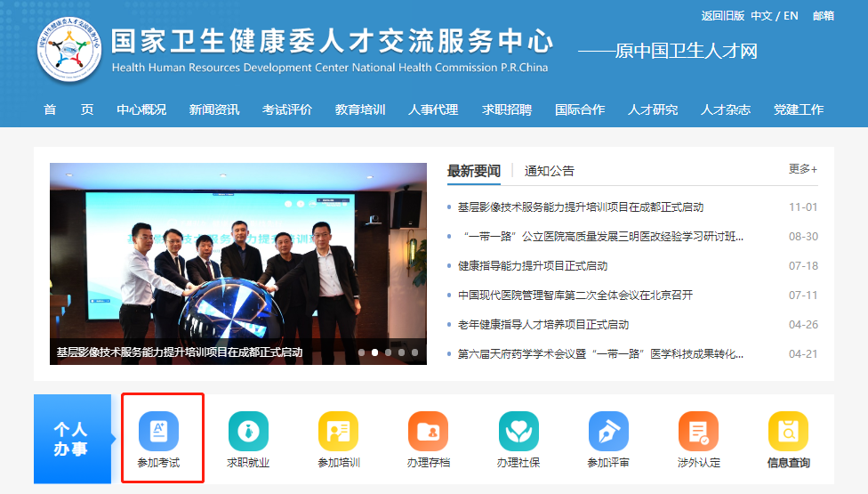Click the 参加考试 exam icon
Image resolution: width=868 pixels, height=494 pixels.
point(158,432)
